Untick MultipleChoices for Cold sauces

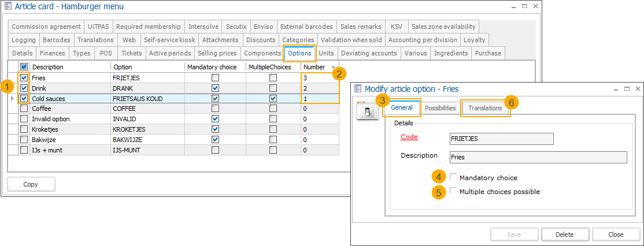273,98
